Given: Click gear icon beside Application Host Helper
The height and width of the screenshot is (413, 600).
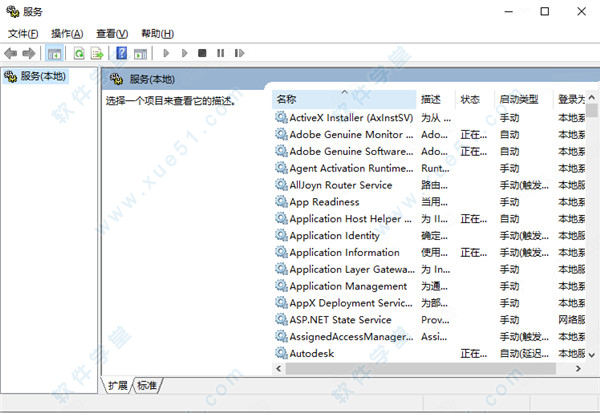Looking at the screenshot, I should tap(281, 219).
